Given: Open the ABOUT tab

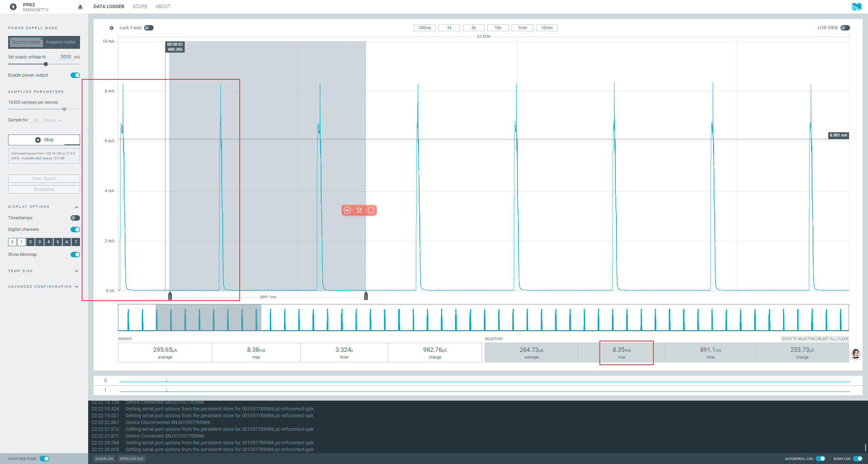Looking at the screenshot, I should click(x=163, y=6).
